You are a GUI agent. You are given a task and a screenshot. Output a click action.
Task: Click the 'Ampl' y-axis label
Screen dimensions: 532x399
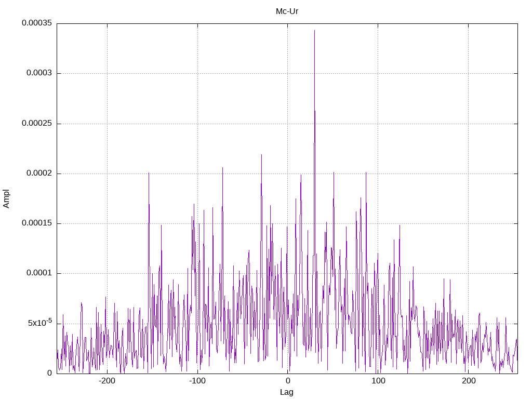[x=6, y=199]
